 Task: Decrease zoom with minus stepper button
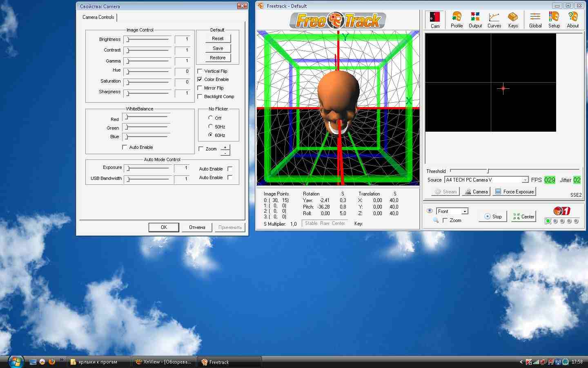[x=225, y=153]
